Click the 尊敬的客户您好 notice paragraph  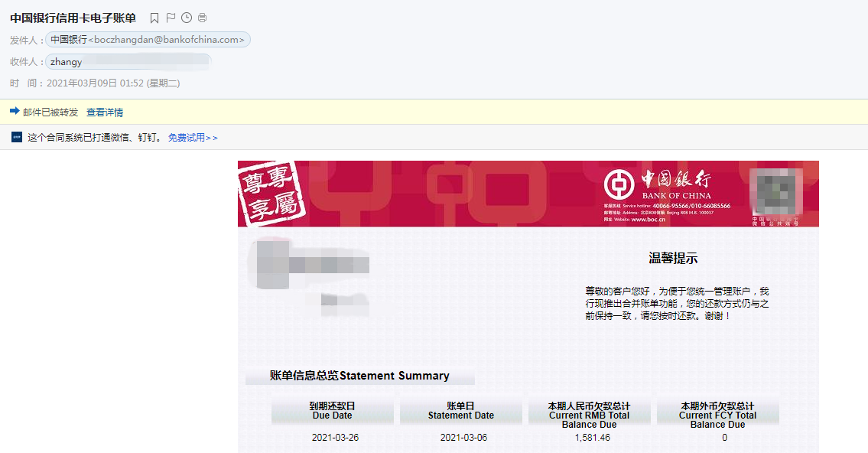coord(677,304)
